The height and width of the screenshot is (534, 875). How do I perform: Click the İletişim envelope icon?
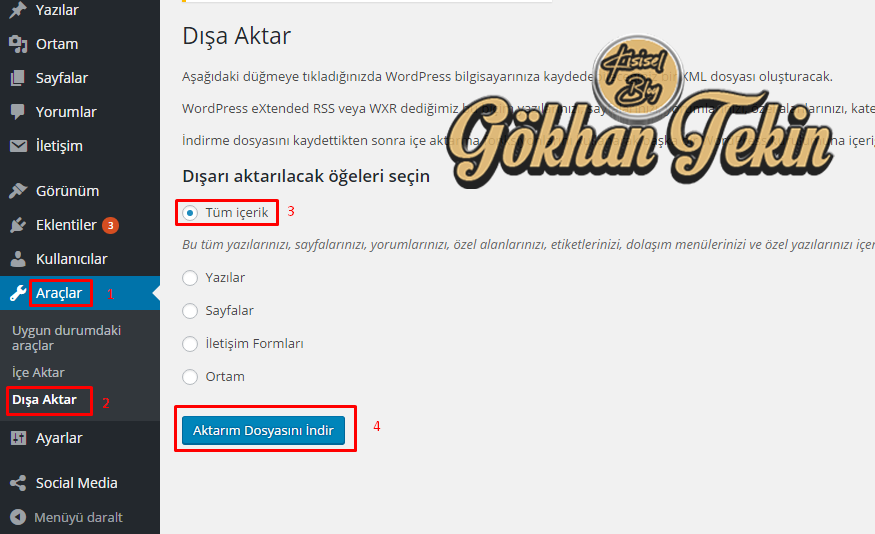[18, 146]
